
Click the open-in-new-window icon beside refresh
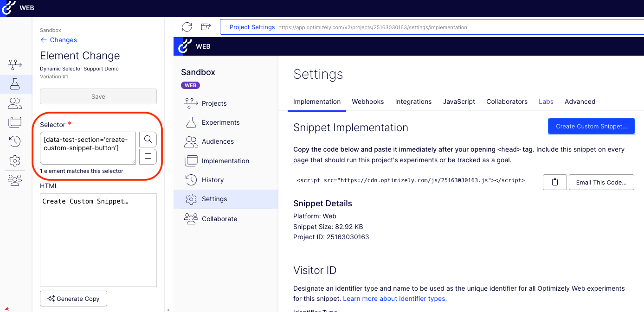coord(206,27)
